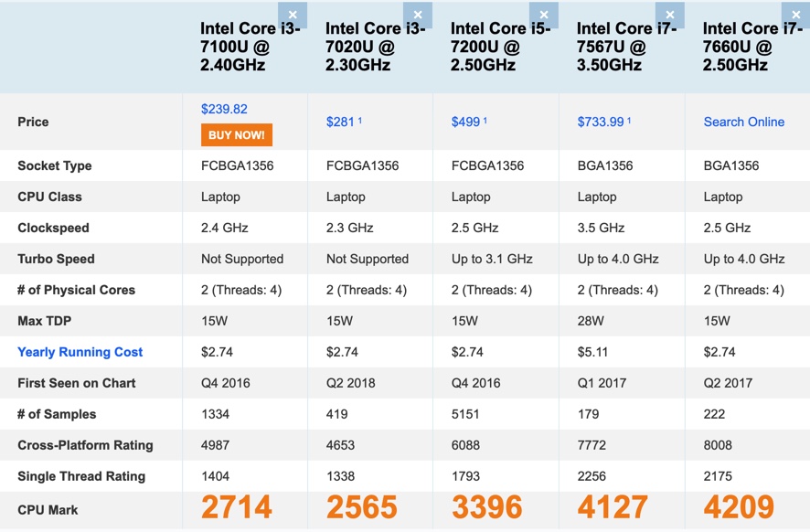Image resolution: width=810 pixels, height=532 pixels.
Task: Remove the Intel Core i7-7660U column
Action: 796,15
